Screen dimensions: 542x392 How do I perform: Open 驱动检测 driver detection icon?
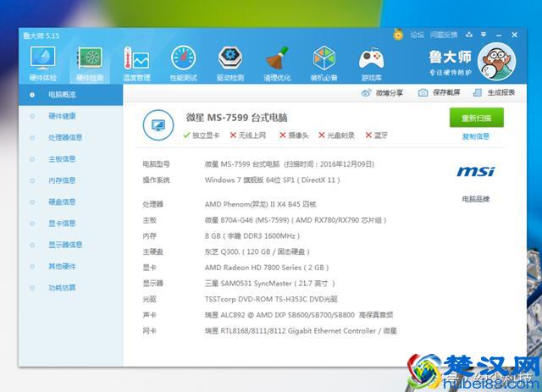coord(230,63)
